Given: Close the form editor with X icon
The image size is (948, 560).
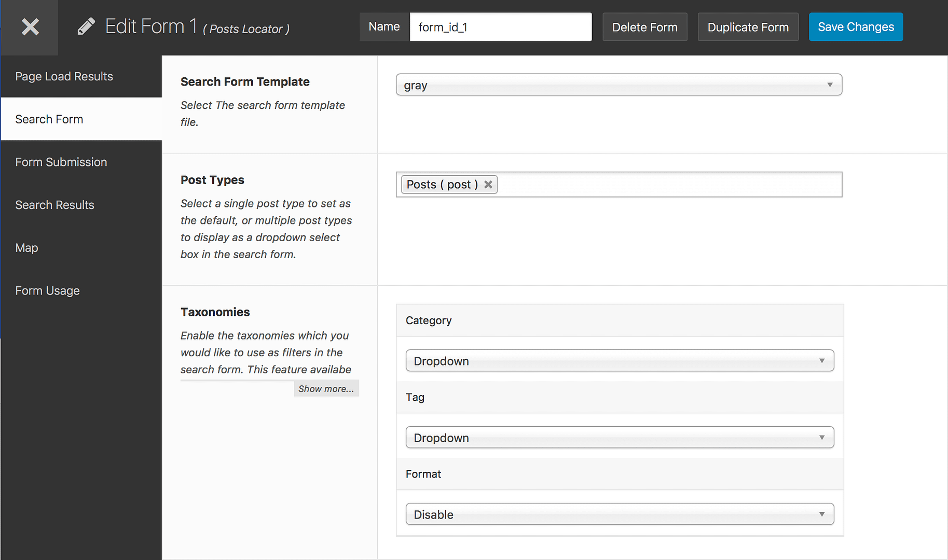Looking at the screenshot, I should pos(30,27).
